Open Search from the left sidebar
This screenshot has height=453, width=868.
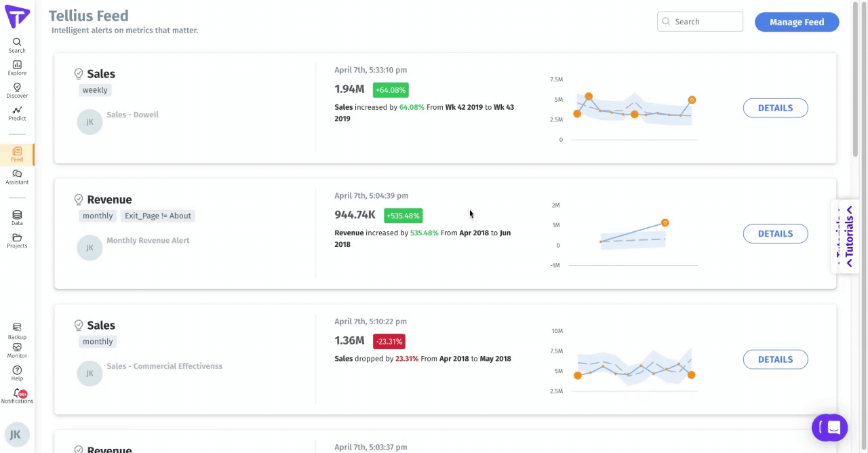17,45
